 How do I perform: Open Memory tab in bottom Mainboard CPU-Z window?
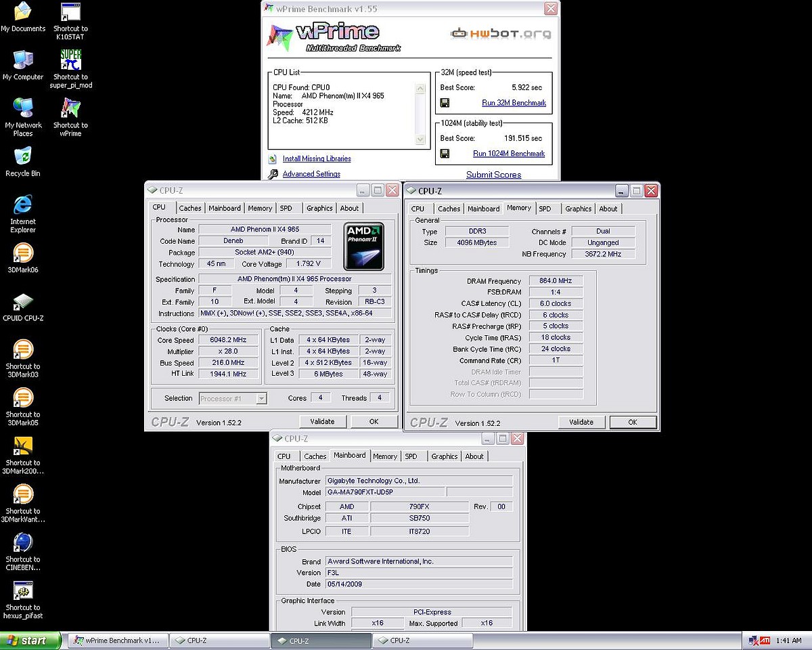click(x=385, y=456)
